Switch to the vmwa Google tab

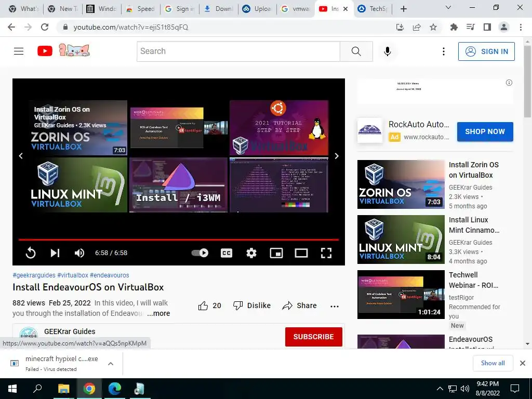pos(296,9)
